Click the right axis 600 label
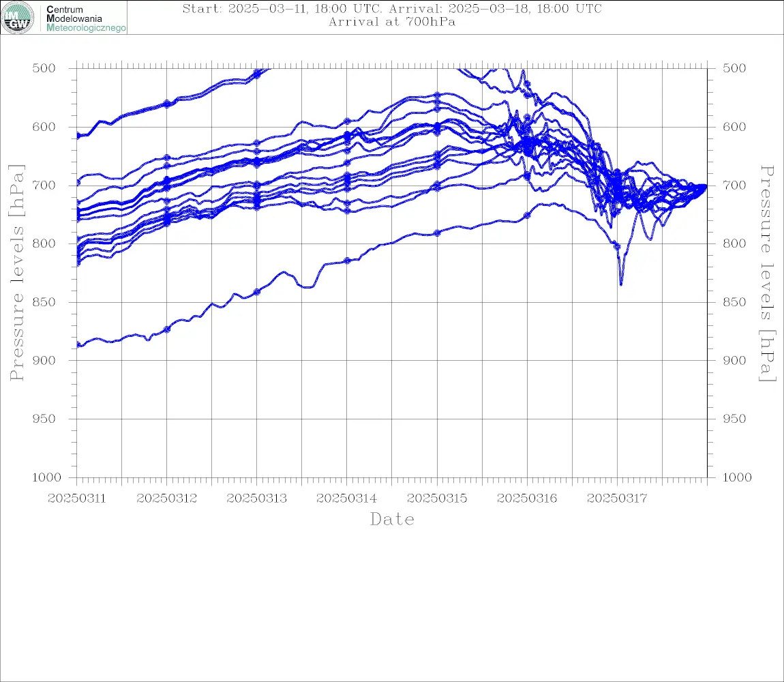Image resolution: width=784 pixels, height=682 pixels. (734, 127)
